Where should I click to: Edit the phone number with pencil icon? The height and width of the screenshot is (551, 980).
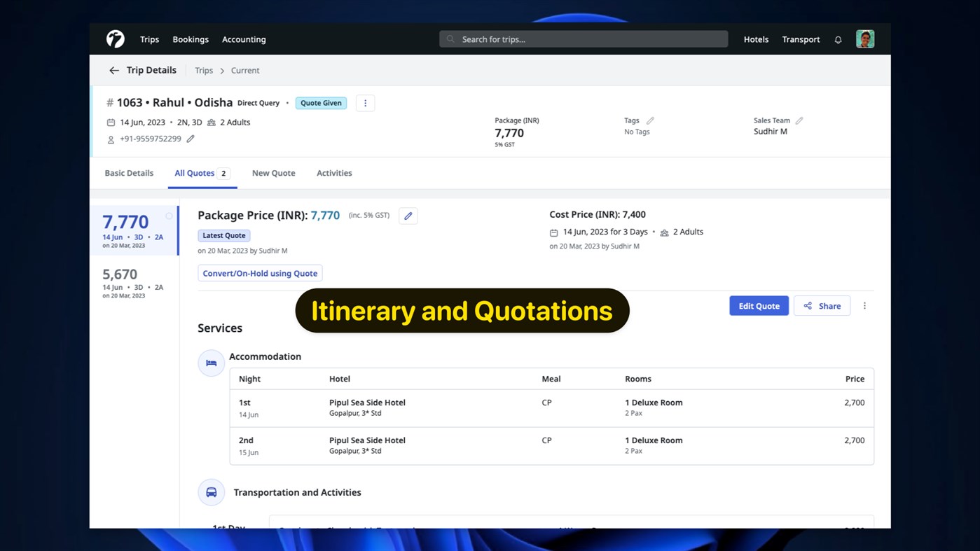click(191, 139)
